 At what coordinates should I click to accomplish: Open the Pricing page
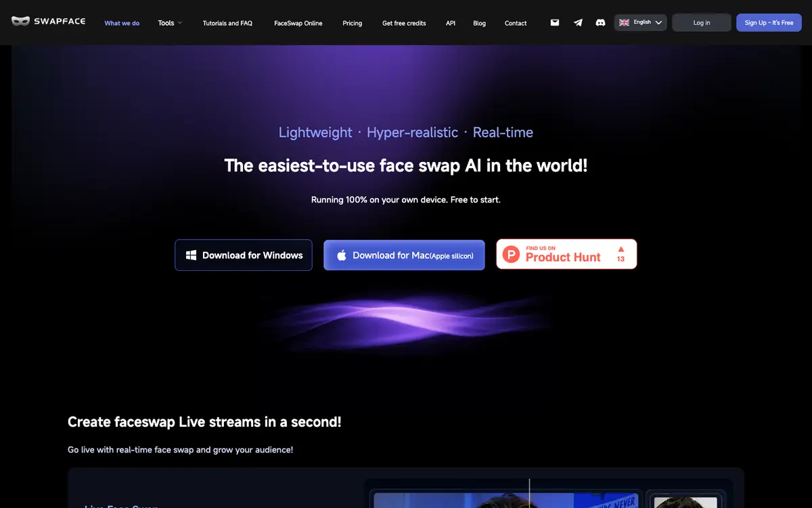tap(353, 23)
